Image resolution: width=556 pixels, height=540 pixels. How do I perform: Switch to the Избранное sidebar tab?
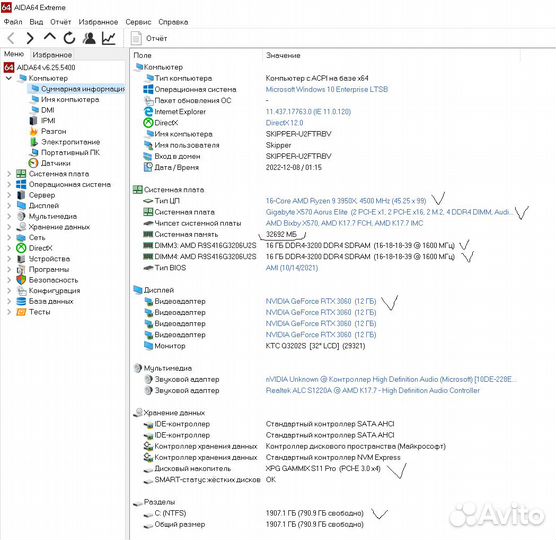click(52, 55)
